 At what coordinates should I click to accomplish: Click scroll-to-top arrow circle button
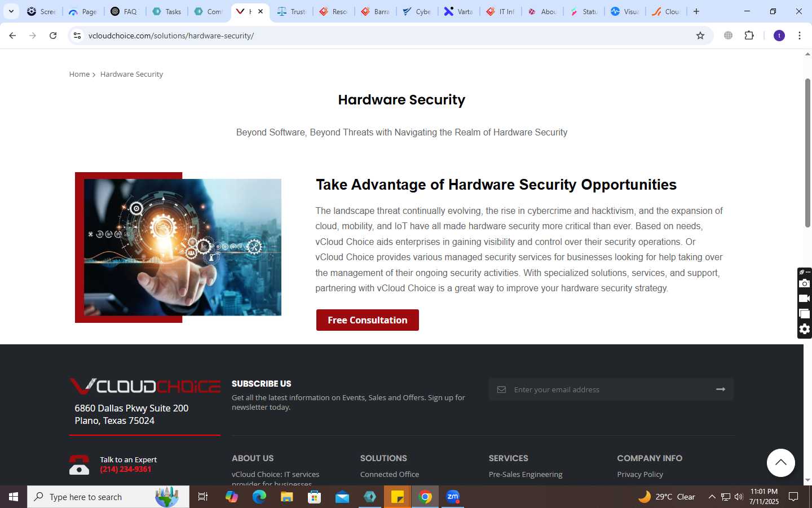781,463
